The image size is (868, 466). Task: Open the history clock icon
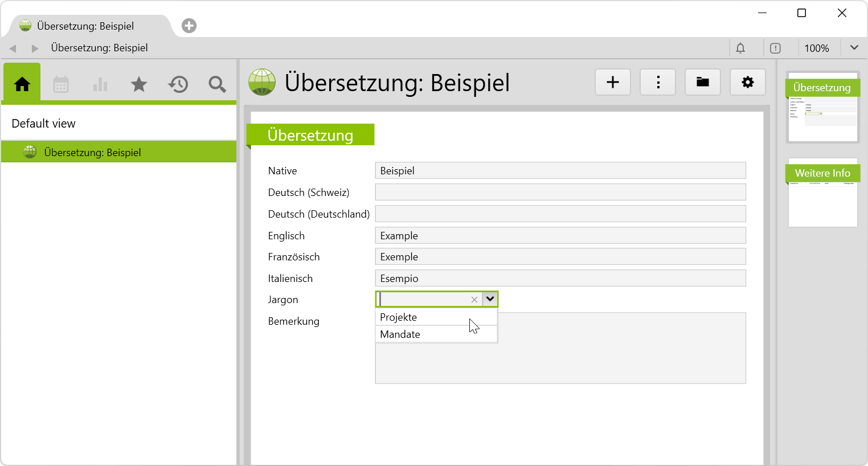178,84
